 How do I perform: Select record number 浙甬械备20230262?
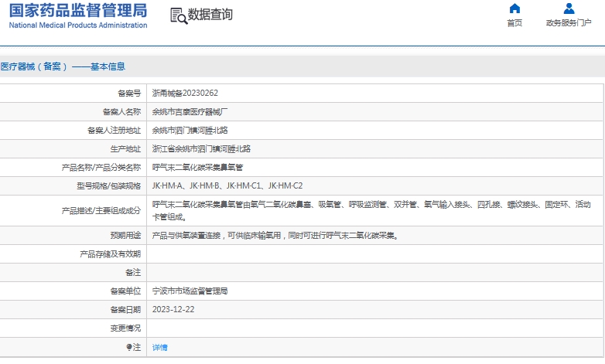(x=185, y=93)
